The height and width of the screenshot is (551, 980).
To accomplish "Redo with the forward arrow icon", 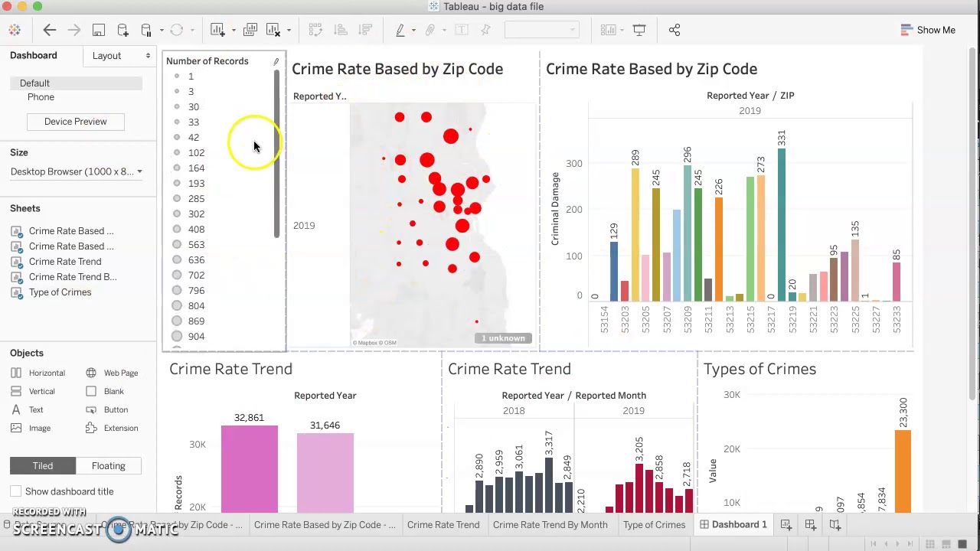I will 74,30.
